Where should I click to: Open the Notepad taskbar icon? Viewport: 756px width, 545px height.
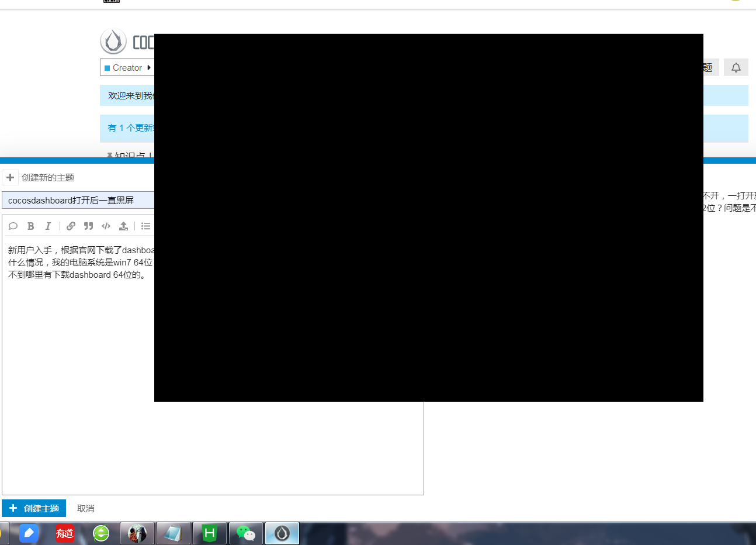[174, 533]
